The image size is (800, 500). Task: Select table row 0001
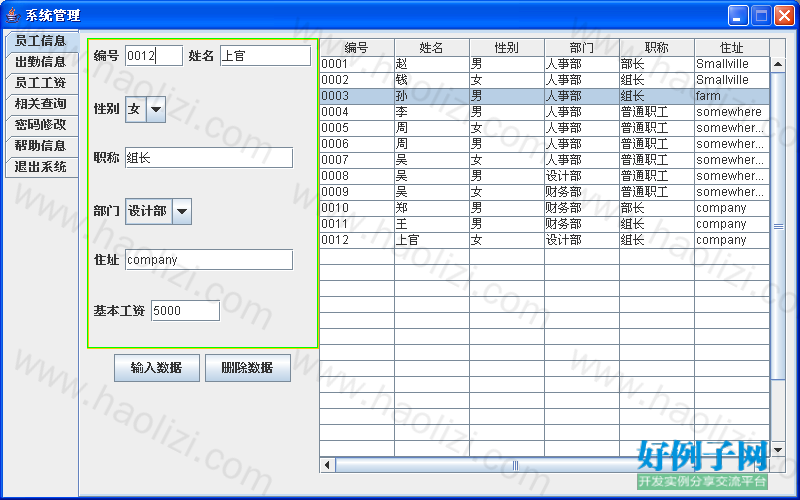544,64
